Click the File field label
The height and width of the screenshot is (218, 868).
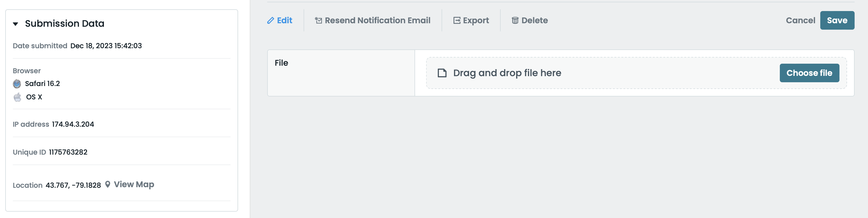tap(282, 62)
